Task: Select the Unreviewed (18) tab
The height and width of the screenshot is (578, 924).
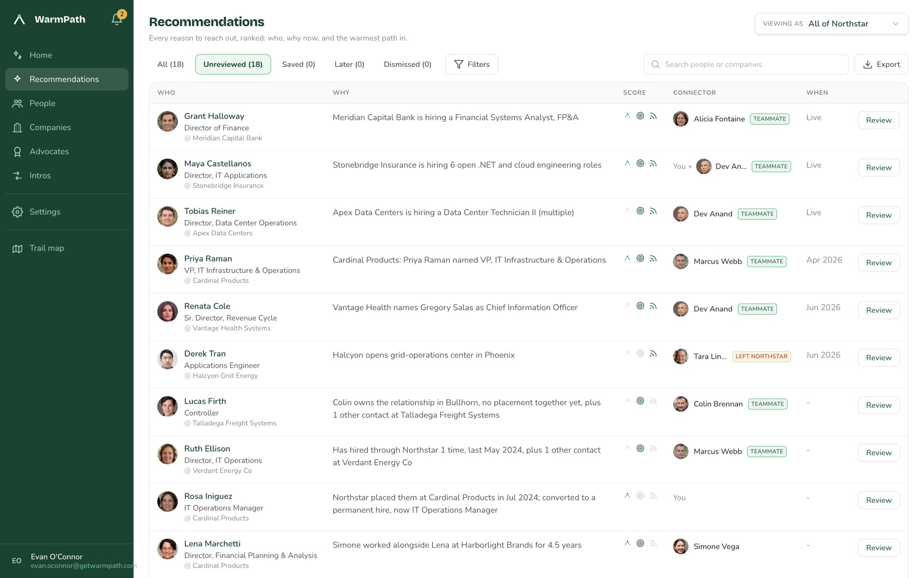Action: tap(233, 64)
